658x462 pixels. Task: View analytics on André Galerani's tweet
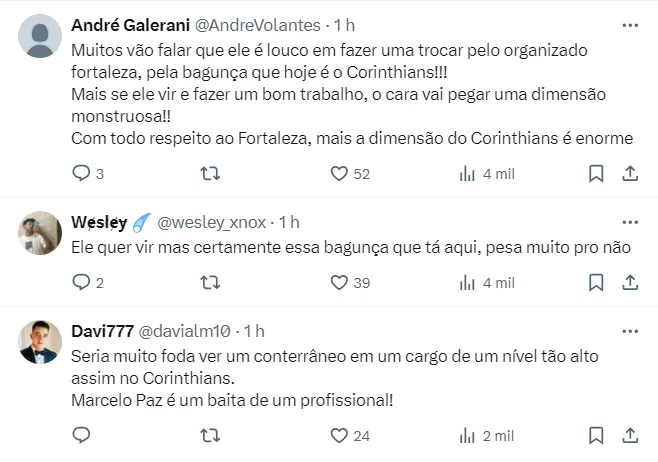tap(467, 174)
